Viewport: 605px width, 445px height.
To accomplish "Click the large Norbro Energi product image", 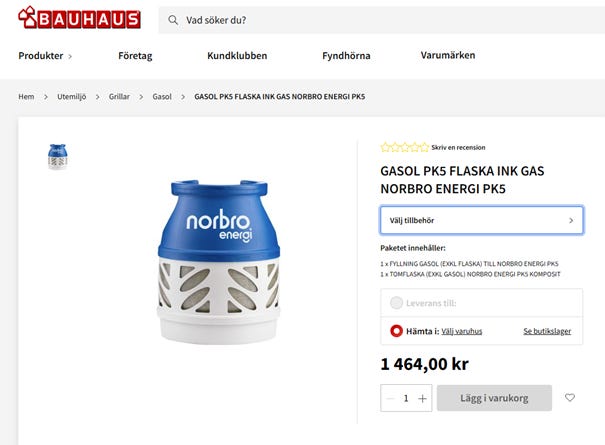I will [219, 262].
